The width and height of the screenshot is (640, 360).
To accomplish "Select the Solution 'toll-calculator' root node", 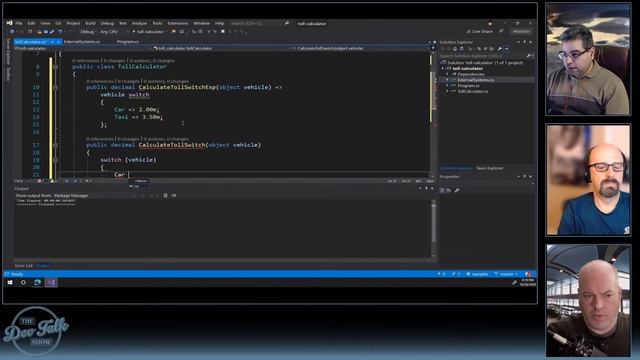I will tap(485, 63).
